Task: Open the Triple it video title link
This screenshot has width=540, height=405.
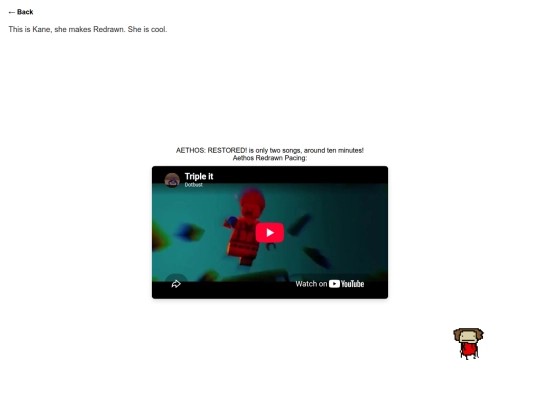Action: 199,176
